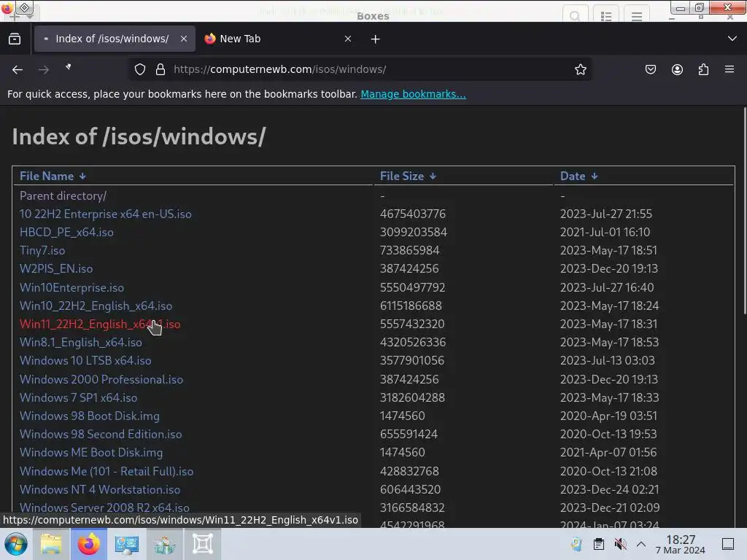Click file size 4675403776
Screen dimensions: 747x560
[413, 214]
